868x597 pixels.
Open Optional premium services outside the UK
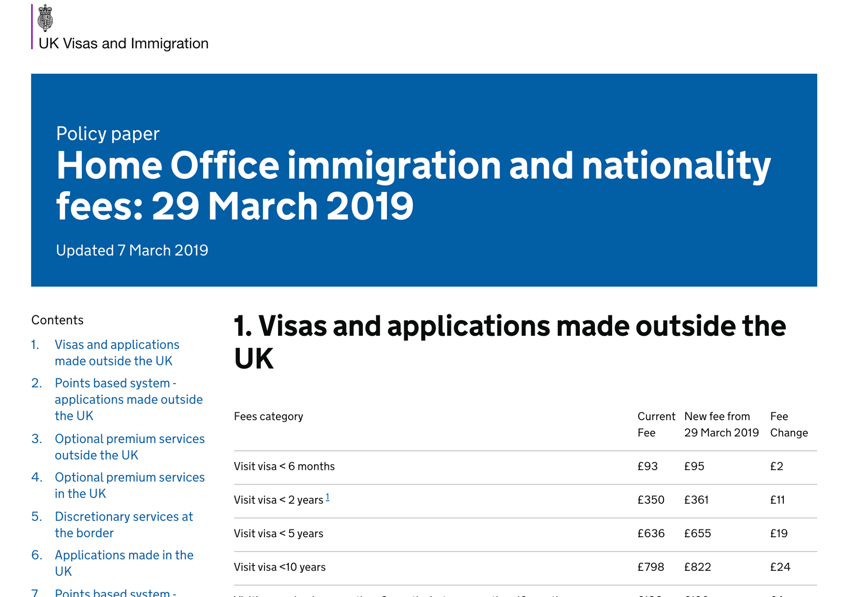tap(130, 446)
